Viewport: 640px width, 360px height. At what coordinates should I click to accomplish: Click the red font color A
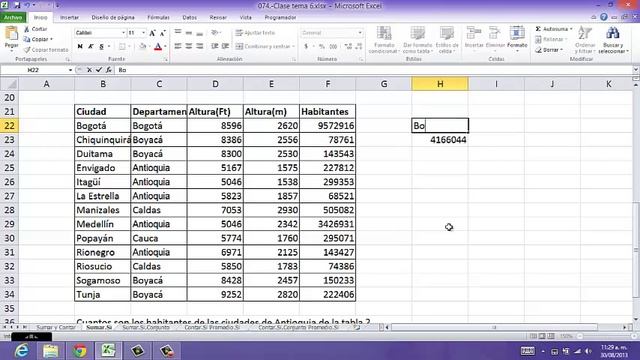(x=158, y=47)
